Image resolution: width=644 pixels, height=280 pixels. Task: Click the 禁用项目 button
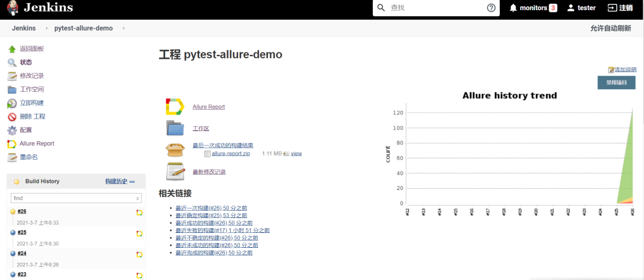coord(617,83)
